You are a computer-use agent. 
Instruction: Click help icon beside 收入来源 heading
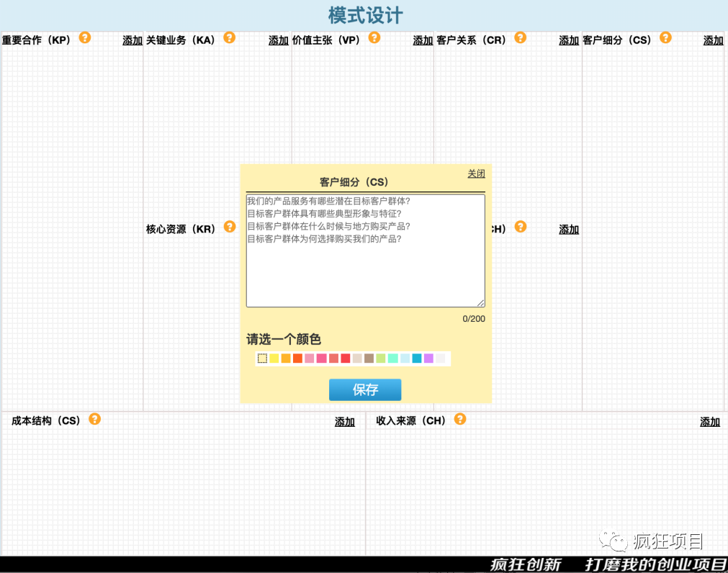pyautogui.click(x=460, y=419)
